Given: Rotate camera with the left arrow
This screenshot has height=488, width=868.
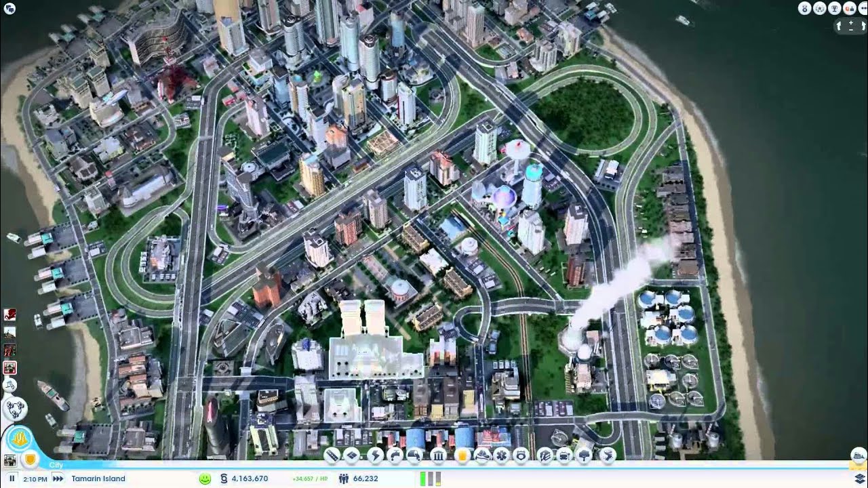Looking at the screenshot, I should tap(840, 26).
